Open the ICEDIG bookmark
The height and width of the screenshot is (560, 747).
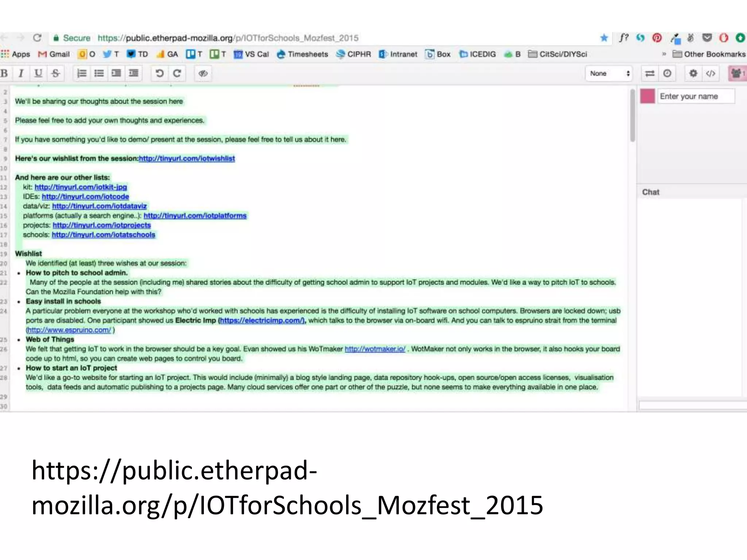click(477, 54)
